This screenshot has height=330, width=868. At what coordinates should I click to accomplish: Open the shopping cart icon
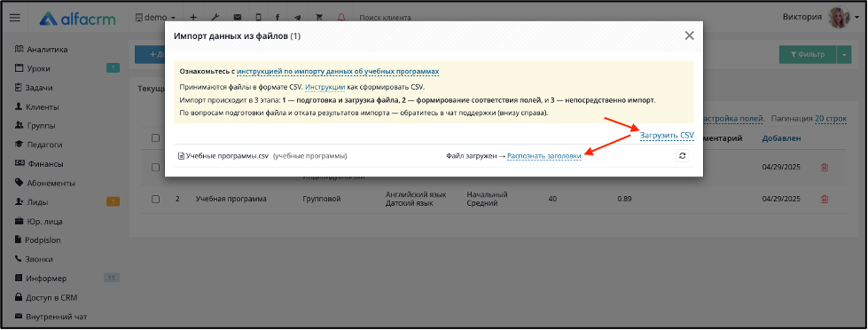click(319, 18)
